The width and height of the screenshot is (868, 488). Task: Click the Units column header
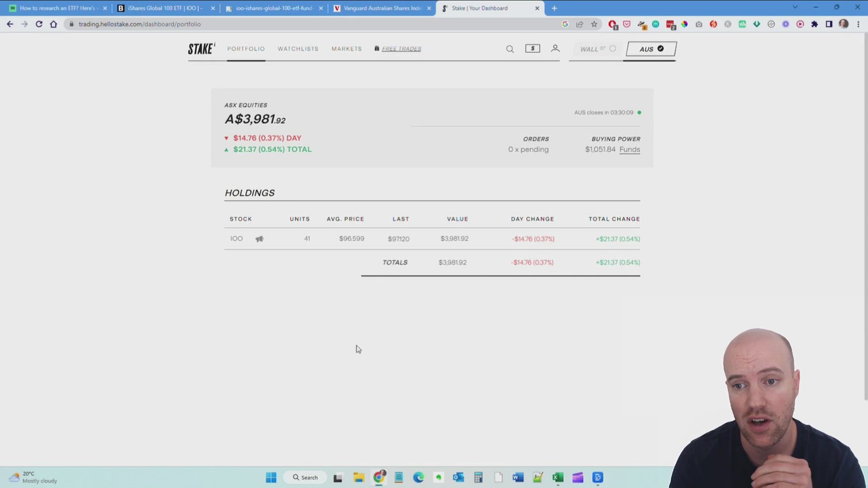click(x=300, y=219)
